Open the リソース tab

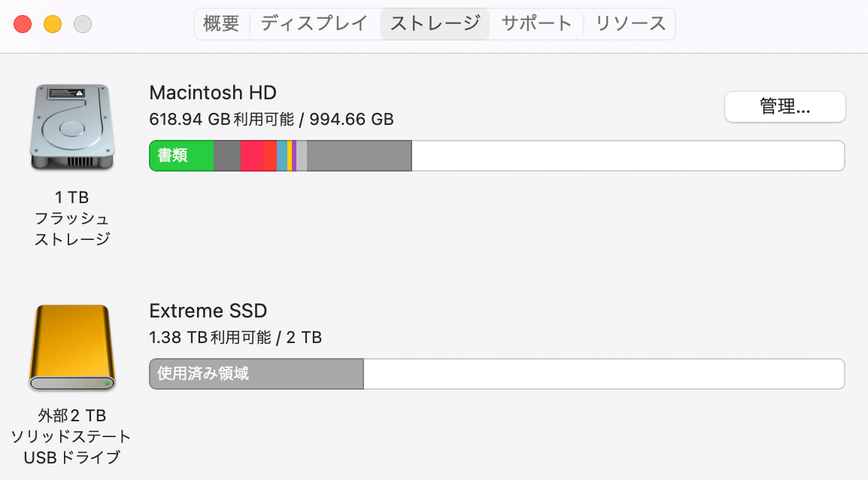tap(630, 24)
